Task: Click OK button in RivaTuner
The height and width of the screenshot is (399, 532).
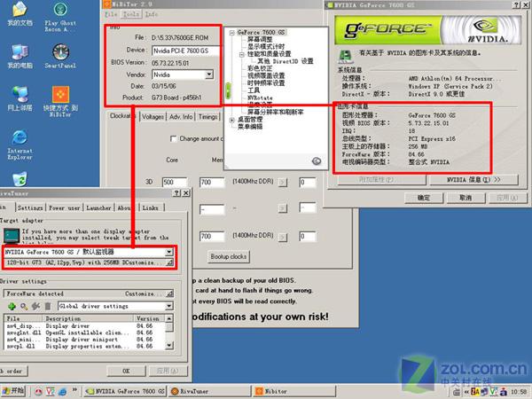Action: [126, 372]
